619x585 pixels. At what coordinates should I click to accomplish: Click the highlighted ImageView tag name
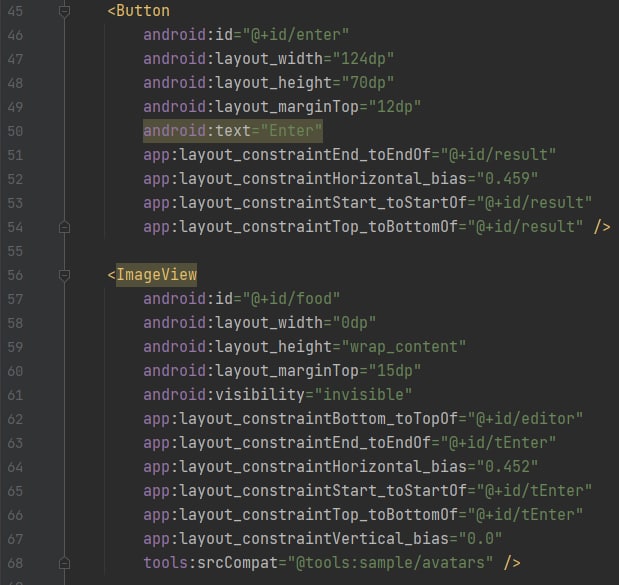[x=157, y=275]
